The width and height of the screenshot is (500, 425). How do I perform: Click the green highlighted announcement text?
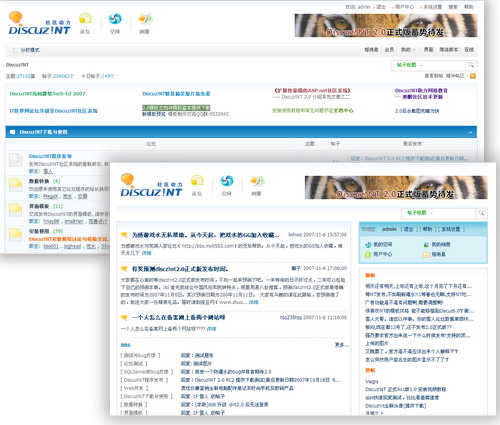tap(176, 108)
